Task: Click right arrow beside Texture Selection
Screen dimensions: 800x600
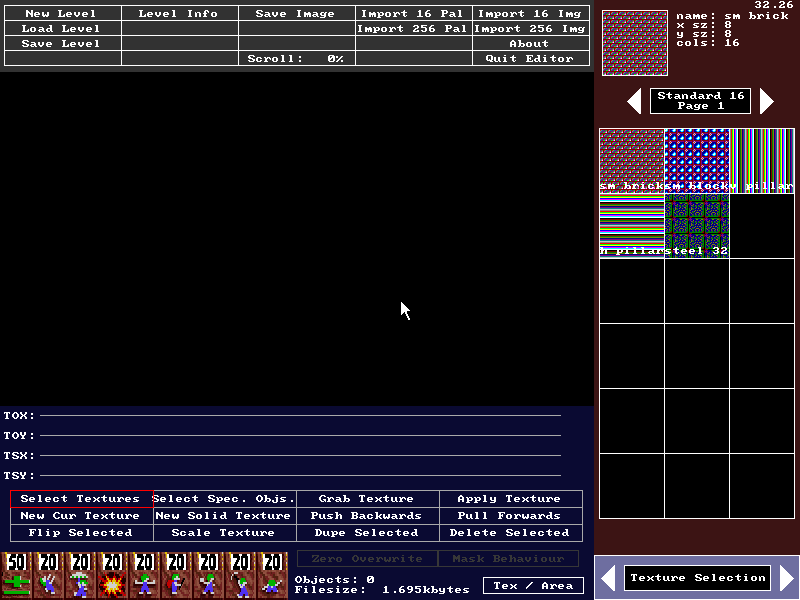Action: coord(787,578)
